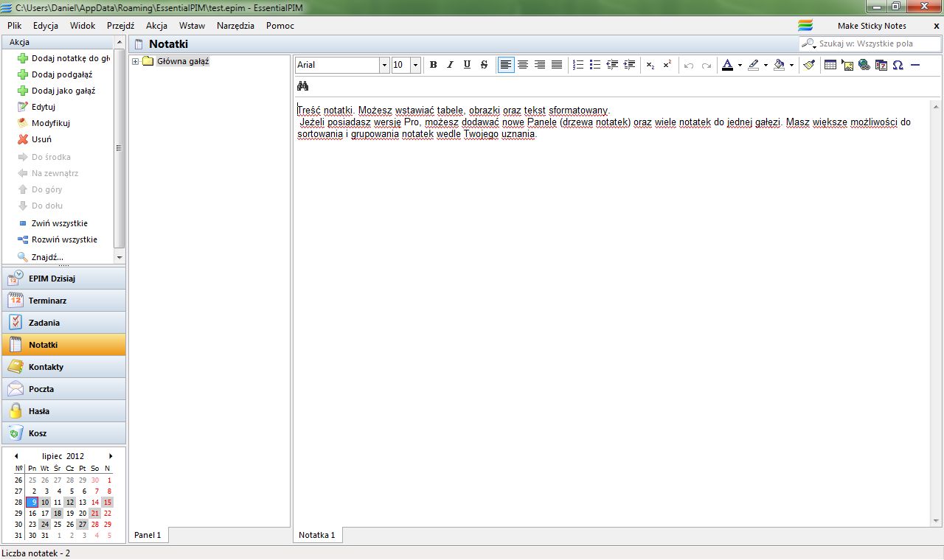This screenshot has width=944, height=560.
Task: Open the Pomoc menu
Action: [x=280, y=26]
